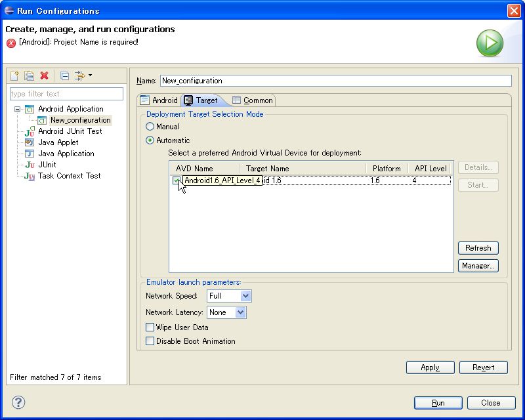
Task: Click New launch configuration icon
Action: pos(14,75)
